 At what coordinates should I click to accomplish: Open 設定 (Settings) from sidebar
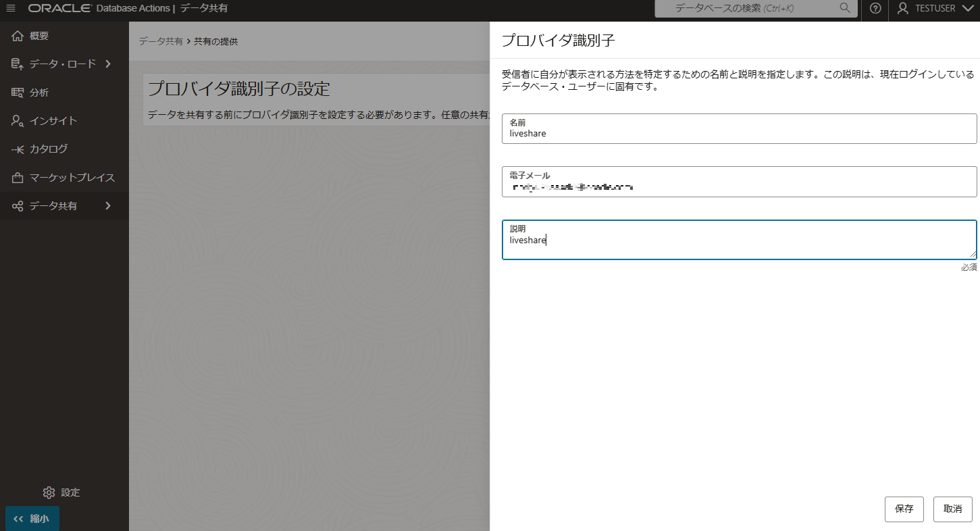point(61,492)
